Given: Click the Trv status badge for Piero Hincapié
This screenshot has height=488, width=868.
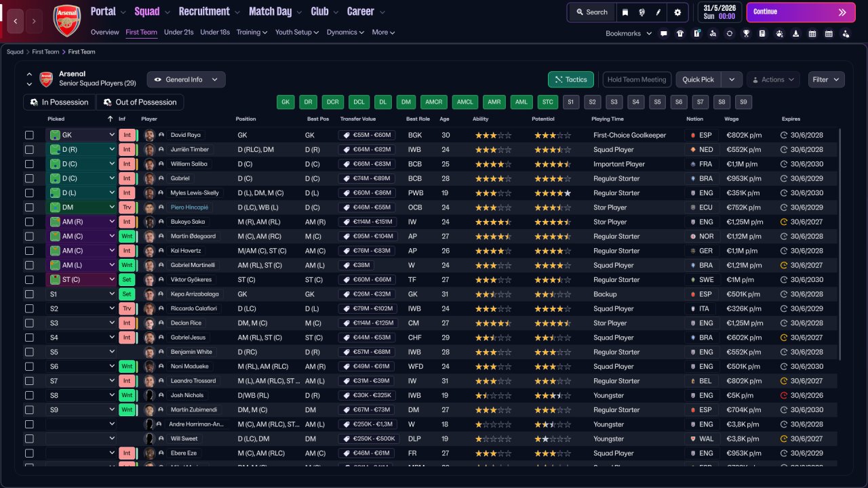Looking at the screenshot, I should (x=127, y=207).
